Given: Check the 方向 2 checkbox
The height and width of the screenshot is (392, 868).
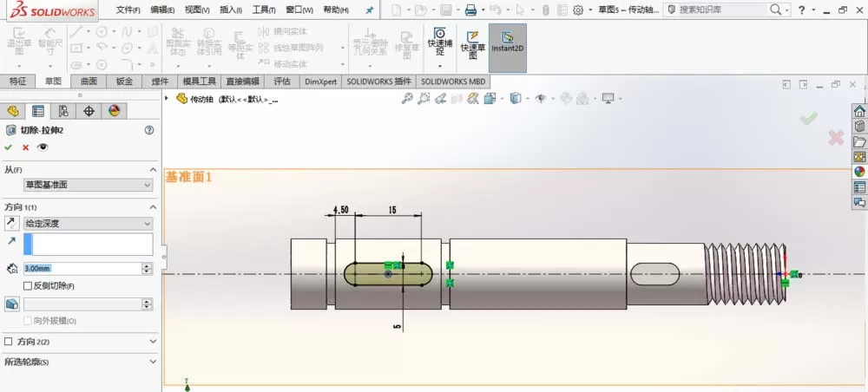Looking at the screenshot, I should (8, 342).
